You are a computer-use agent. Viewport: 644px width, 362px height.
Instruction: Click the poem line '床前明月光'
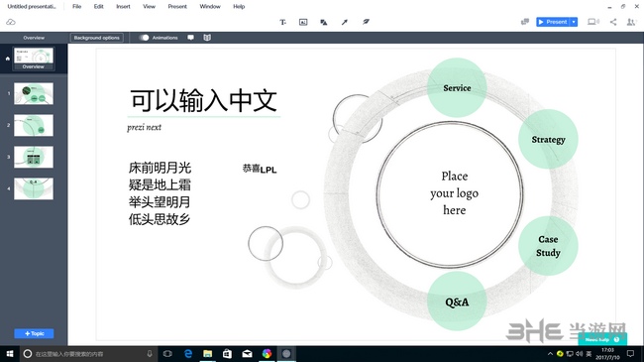(160, 168)
